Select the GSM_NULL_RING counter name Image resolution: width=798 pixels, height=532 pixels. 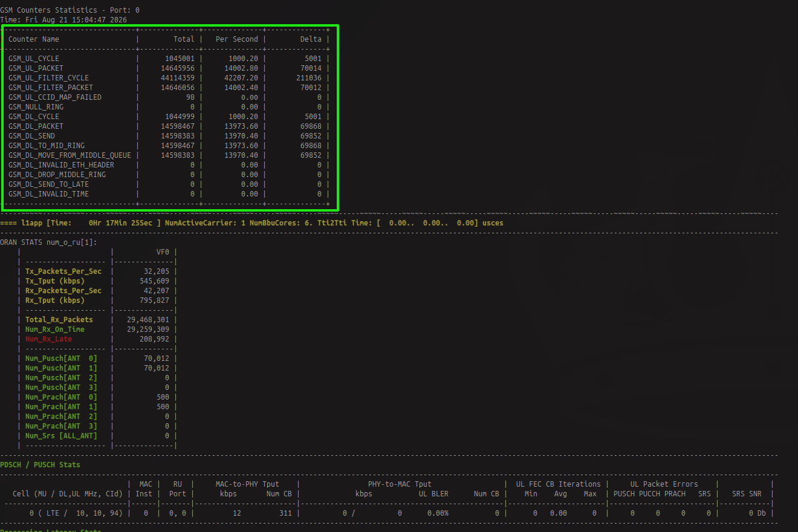click(36, 107)
